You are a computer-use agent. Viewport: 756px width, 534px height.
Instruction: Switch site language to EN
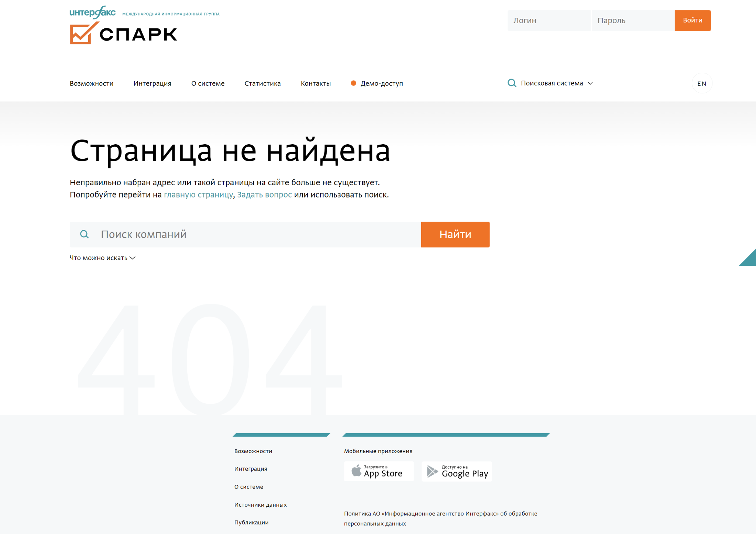(x=701, y=83)
